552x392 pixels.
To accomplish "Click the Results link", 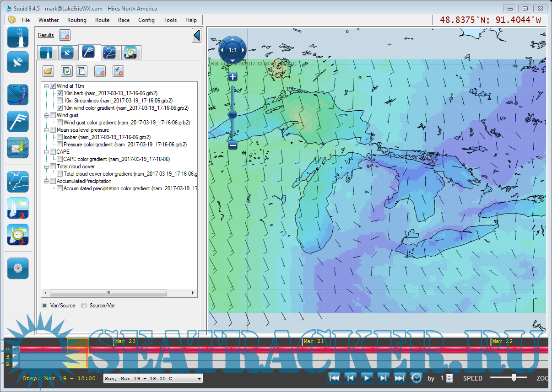I will (46, 35).
